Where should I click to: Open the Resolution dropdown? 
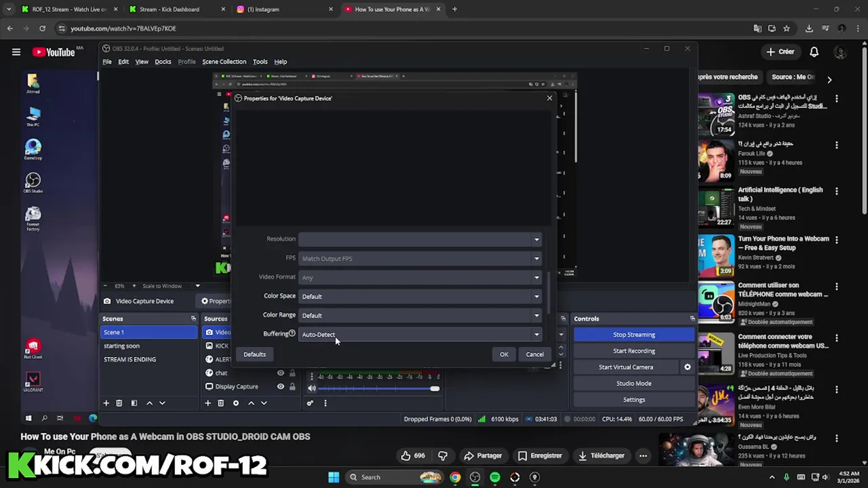click(x=420, y=239)
